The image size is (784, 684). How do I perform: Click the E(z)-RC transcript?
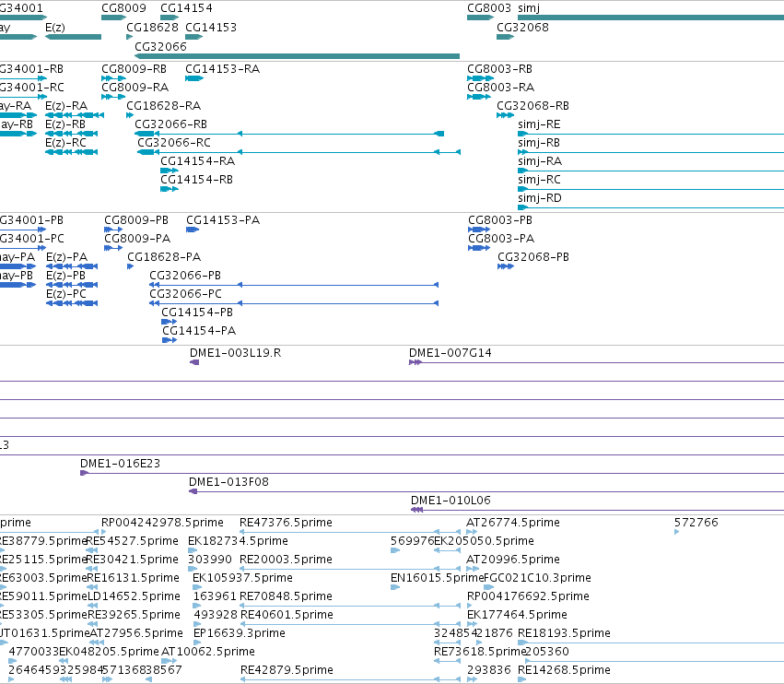[72, 152]
